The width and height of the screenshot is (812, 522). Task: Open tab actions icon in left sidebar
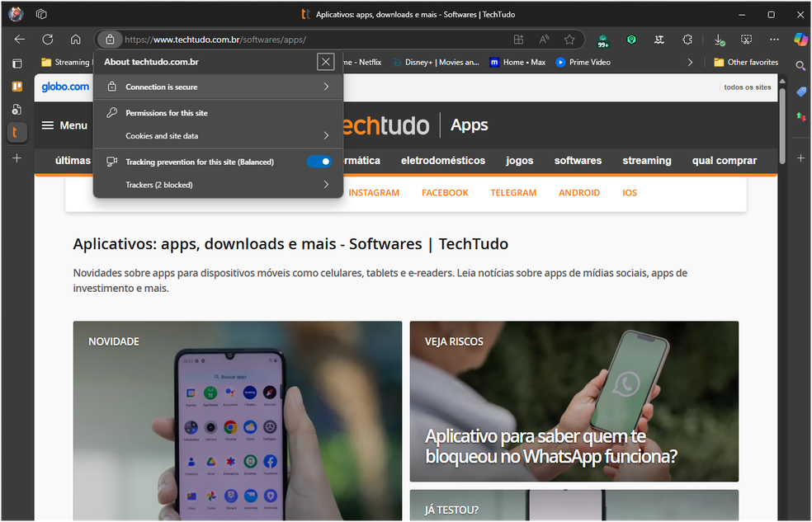(x=17, y=63)
